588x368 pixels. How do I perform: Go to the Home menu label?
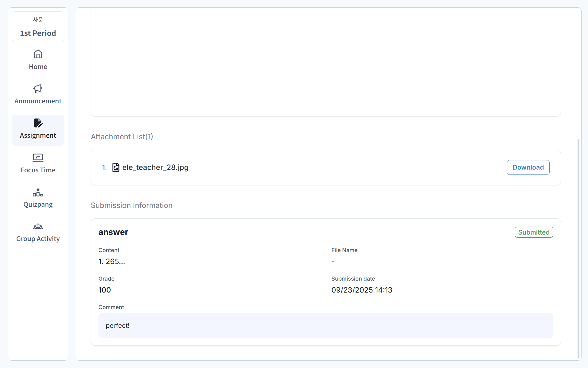click(38, 67)
